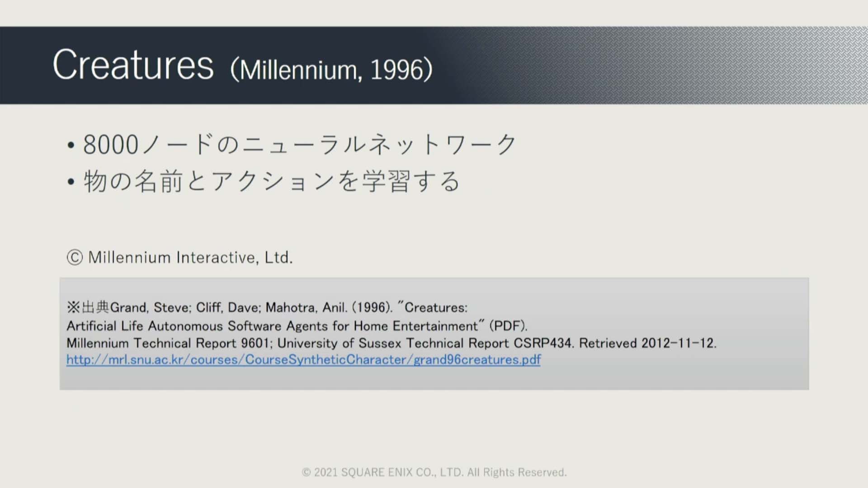Select the slide title word "Creatures"
This screenshot has width=868, height=488.
point(133,65)
